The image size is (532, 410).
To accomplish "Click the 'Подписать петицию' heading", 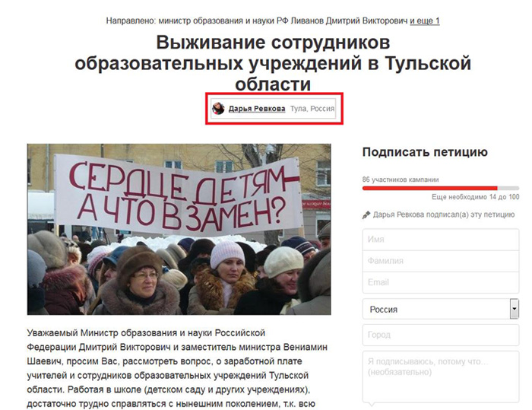I will click(425, 152).
